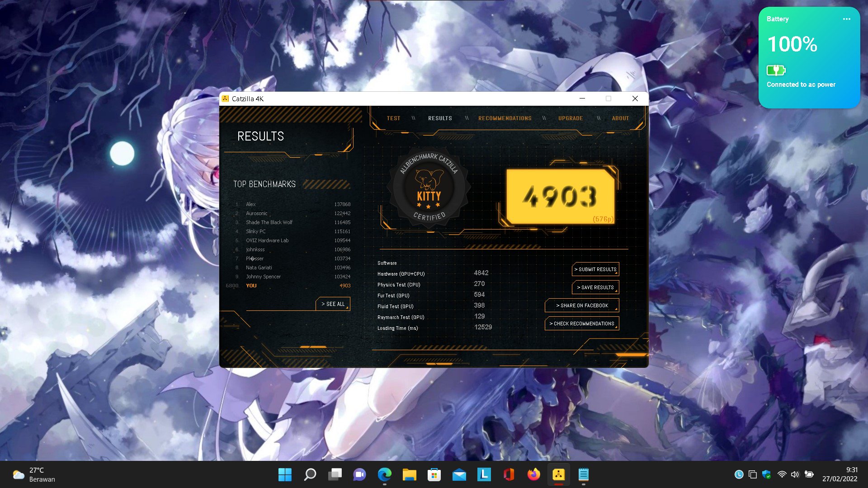The width and height of the screenshot is (868, 488).
Task: Click the window-stack tray icon
Action: 753,474
